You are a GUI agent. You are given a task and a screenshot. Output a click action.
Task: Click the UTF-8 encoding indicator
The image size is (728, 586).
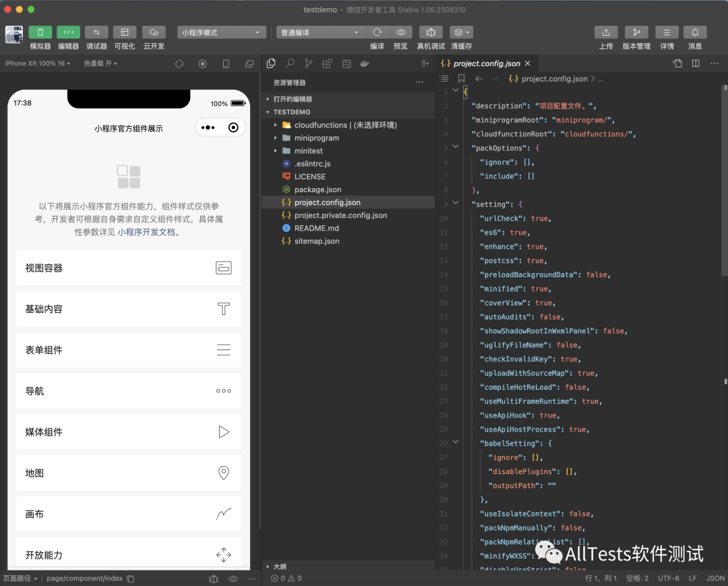(668, 578)
